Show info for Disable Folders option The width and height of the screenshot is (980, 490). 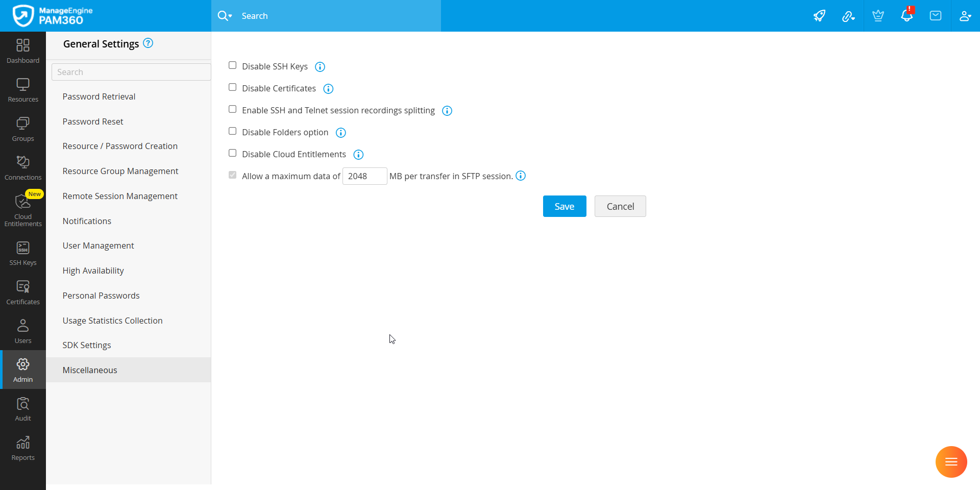[x=341, y=133]
